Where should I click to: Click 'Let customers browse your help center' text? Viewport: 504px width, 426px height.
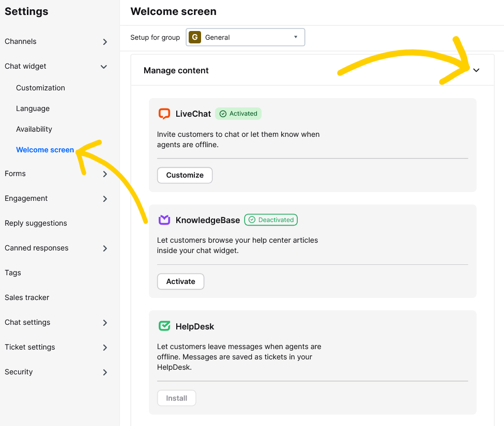[x=237, y=245]
